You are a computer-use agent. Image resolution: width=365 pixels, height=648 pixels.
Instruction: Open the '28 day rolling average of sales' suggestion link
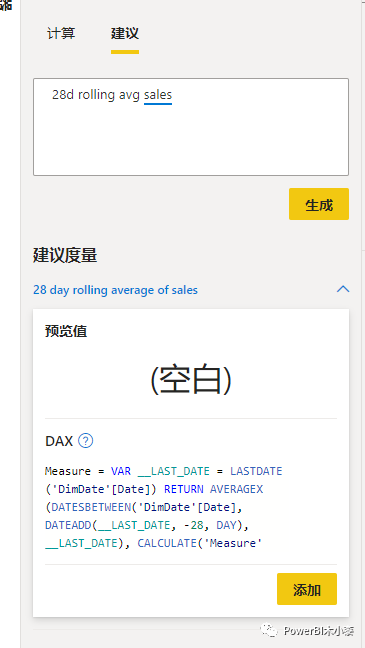pos(115,290)
